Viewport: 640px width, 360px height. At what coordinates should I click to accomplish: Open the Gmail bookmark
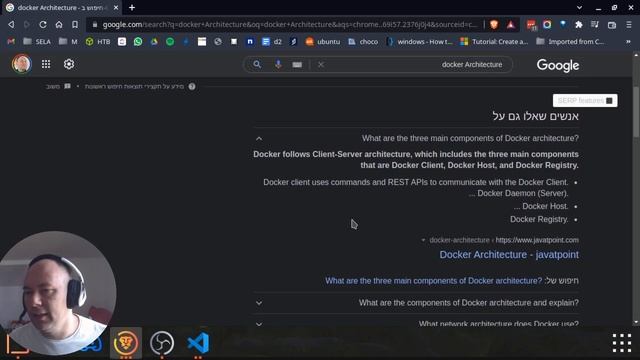pos(11,42)
